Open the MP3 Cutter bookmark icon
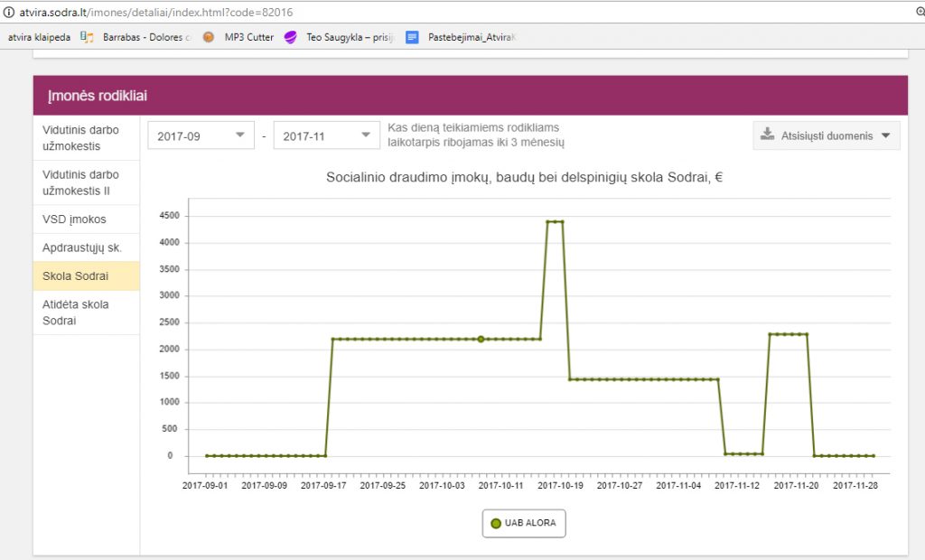 [209, 37]
